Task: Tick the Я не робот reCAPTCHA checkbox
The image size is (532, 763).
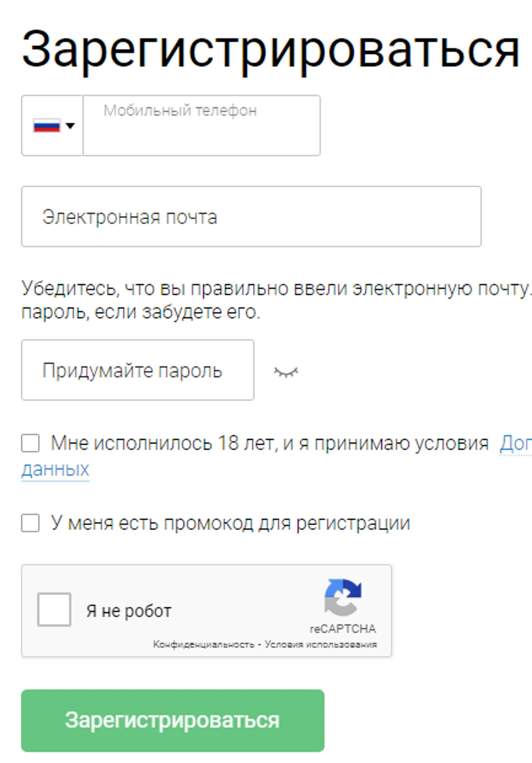Action: [x=54, y=610]
